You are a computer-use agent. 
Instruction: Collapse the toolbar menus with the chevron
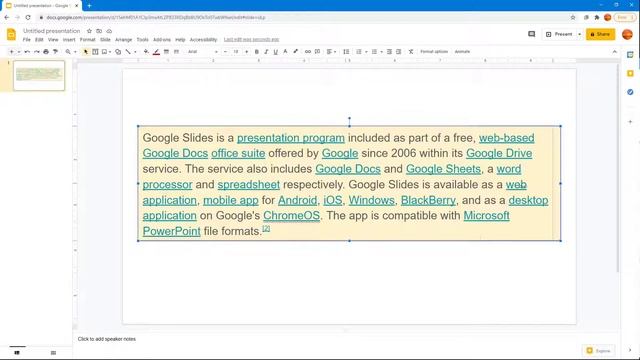click(x=615, y=52)
